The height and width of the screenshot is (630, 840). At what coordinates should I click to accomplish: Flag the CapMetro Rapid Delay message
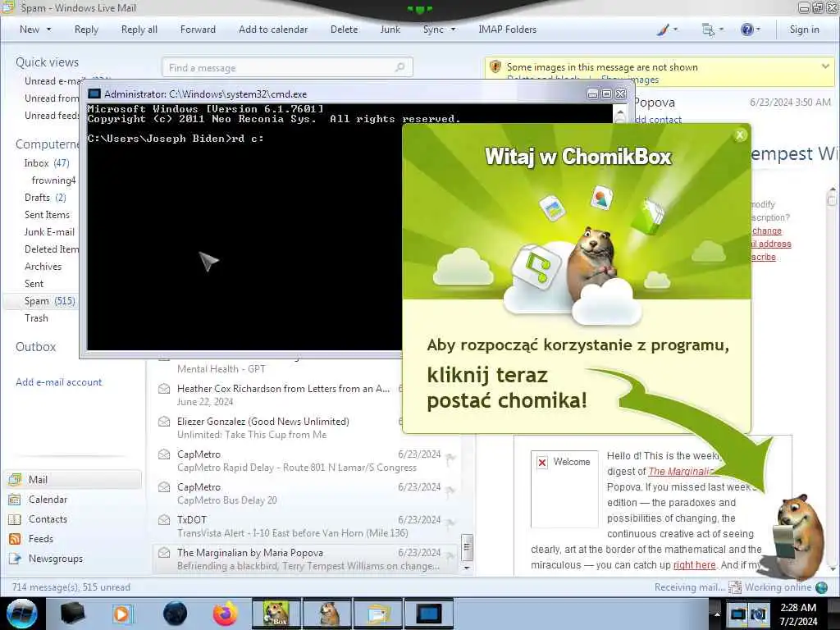(x=450, y=458)
